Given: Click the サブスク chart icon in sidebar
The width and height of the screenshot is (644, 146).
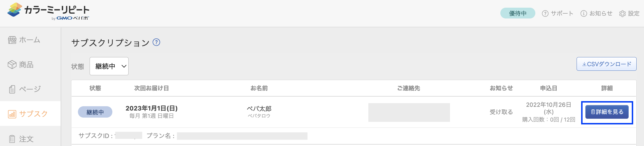Looking at the screenshot, I should click(12, 114).
